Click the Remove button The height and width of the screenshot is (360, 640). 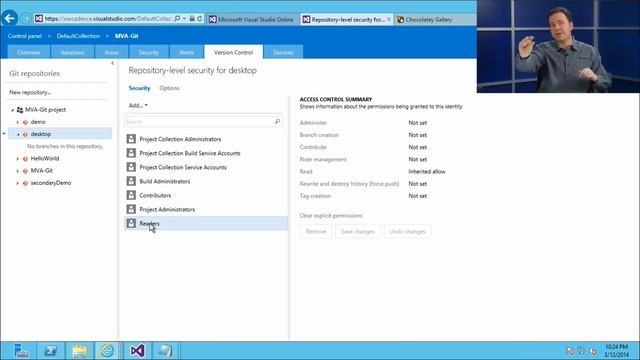(316, 231)
